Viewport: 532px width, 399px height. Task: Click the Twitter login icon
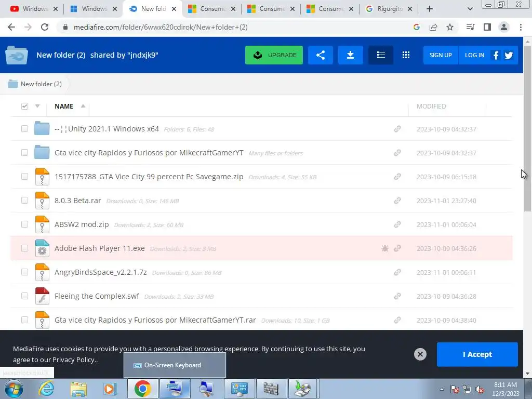pyautogui.click(x=509, y=55)
